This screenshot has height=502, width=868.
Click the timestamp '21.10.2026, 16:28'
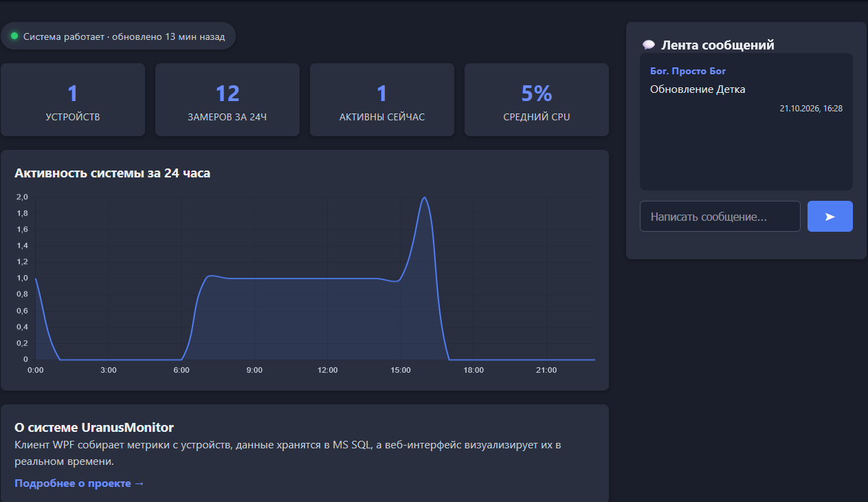pos(811,109)
